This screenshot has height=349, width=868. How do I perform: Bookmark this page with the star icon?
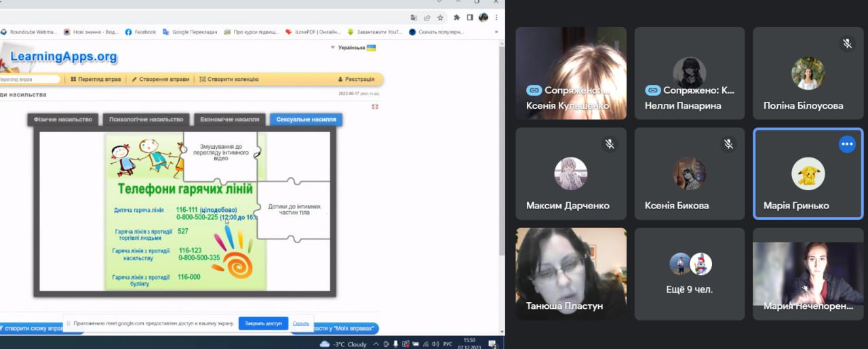pyautogui.click(x=440, y=18)
